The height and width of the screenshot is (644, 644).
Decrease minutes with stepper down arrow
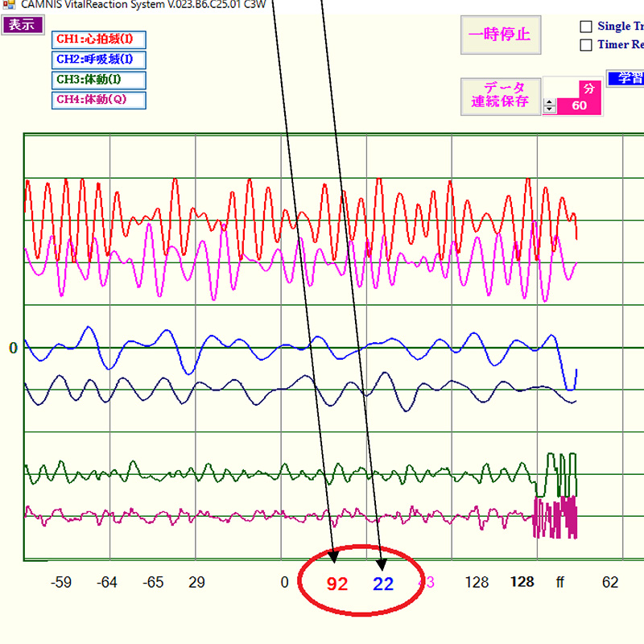(x=550, y=109)
